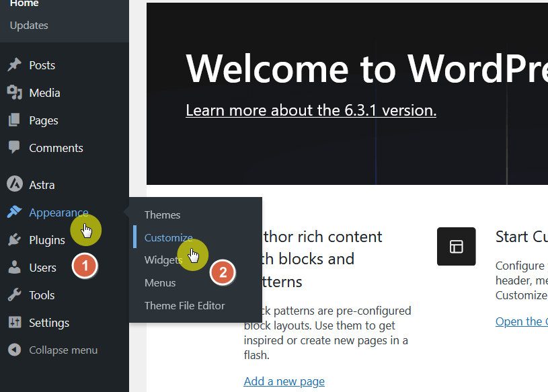Click the Posts pushpin icon
The image size is (548, 392).
(14, 65)
